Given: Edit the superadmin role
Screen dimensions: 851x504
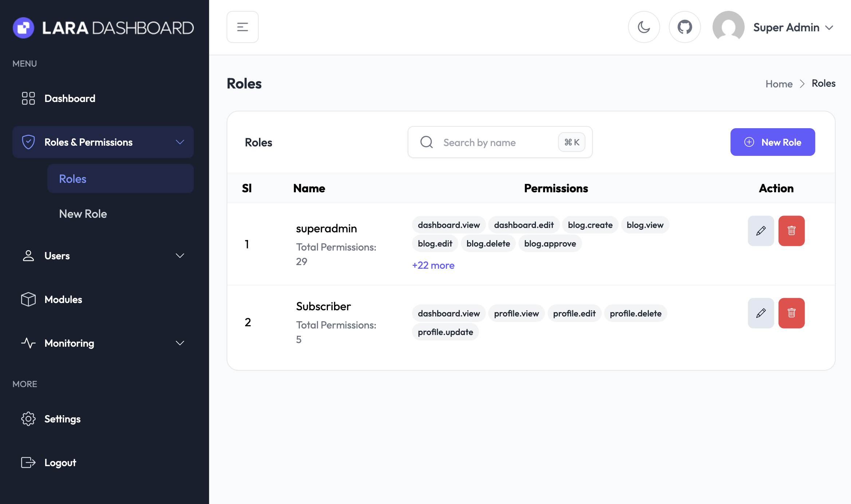Looking at the screenshot, I should click(x=761, y=231).
